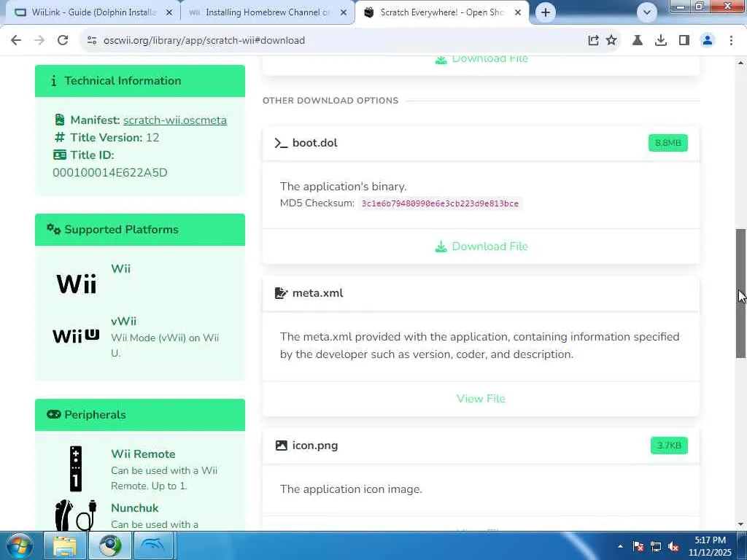View the meta.xml file

(x=481, y=399)
